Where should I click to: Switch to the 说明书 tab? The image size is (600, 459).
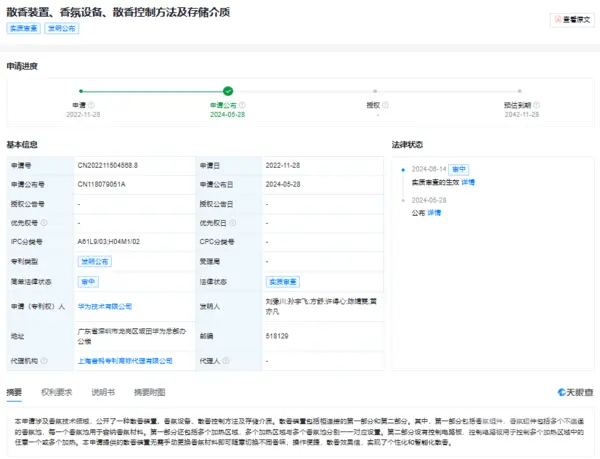point(103,392)
